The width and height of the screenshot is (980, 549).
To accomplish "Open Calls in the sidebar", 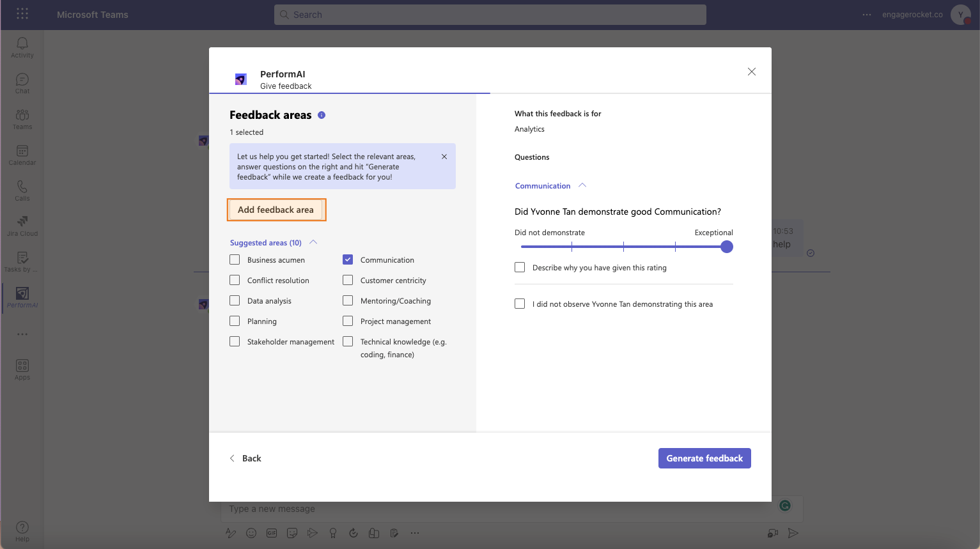I will click(x=22, y=190).
